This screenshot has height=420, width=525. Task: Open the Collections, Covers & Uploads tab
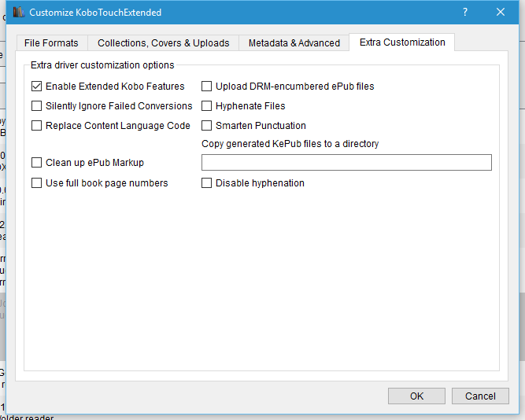(164, 42)
